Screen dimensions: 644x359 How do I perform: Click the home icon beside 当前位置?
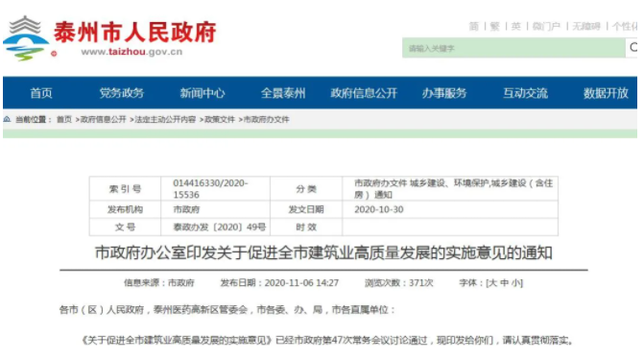[x=7, y=119]
